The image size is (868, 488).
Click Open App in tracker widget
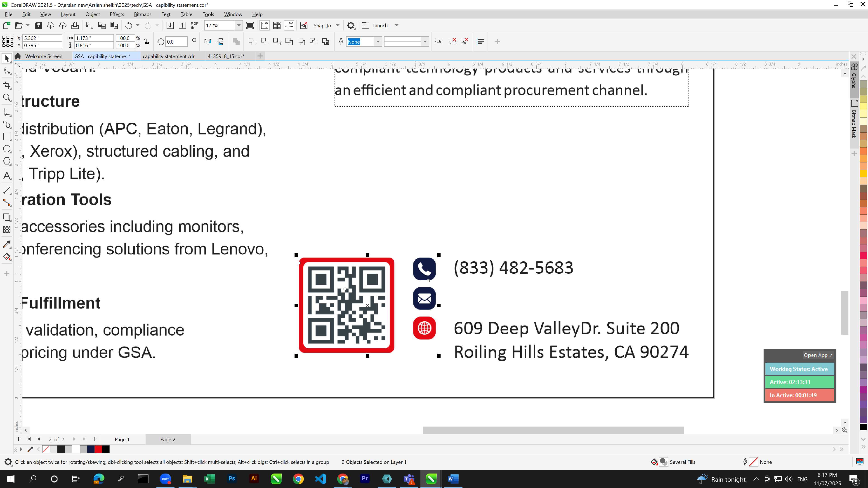click(x=818, y=355)
